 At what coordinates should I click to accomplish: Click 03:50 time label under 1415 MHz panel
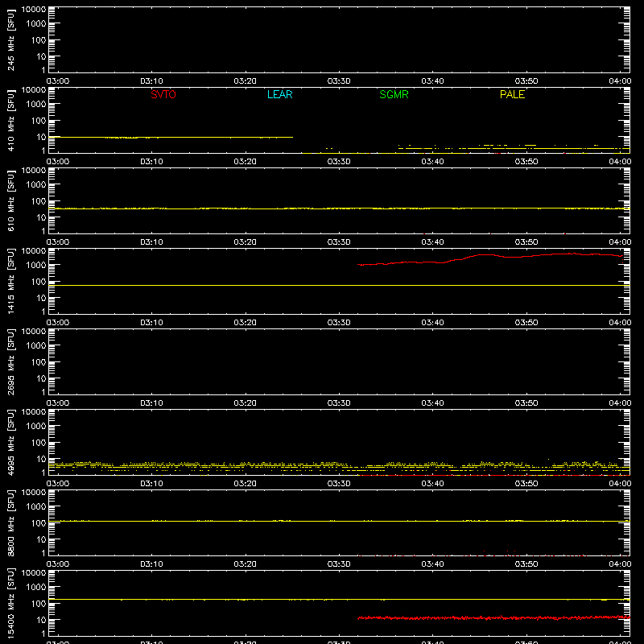[526, 323]
